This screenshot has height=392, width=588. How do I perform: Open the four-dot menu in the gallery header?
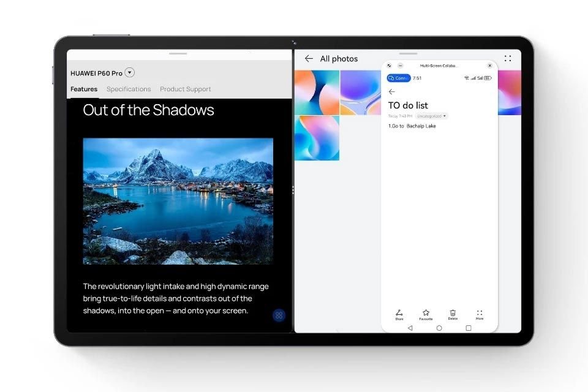[507, 59]
